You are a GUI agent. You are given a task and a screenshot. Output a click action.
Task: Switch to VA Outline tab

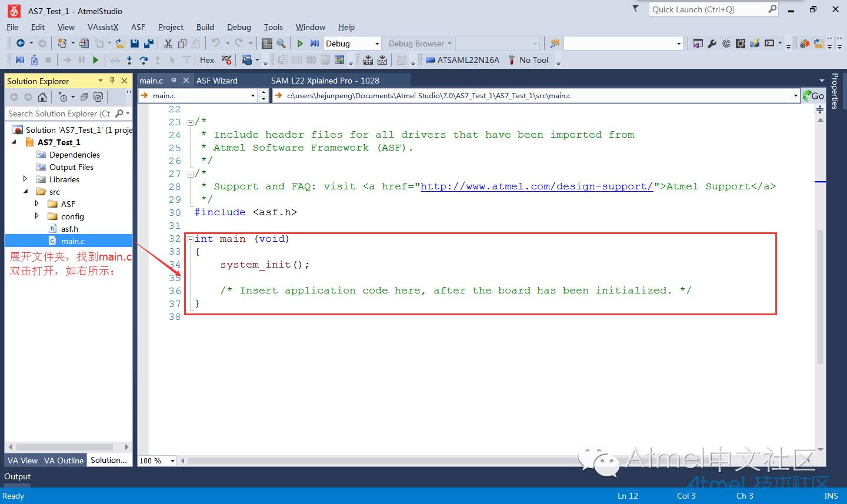pyautogui.click(x=64, y=460)
